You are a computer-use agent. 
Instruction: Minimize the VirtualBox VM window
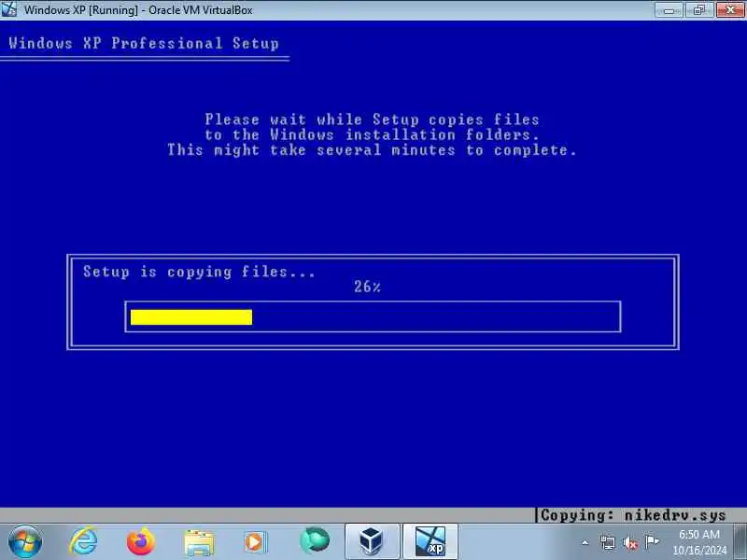pyautogui.click(x=669, y=9)
